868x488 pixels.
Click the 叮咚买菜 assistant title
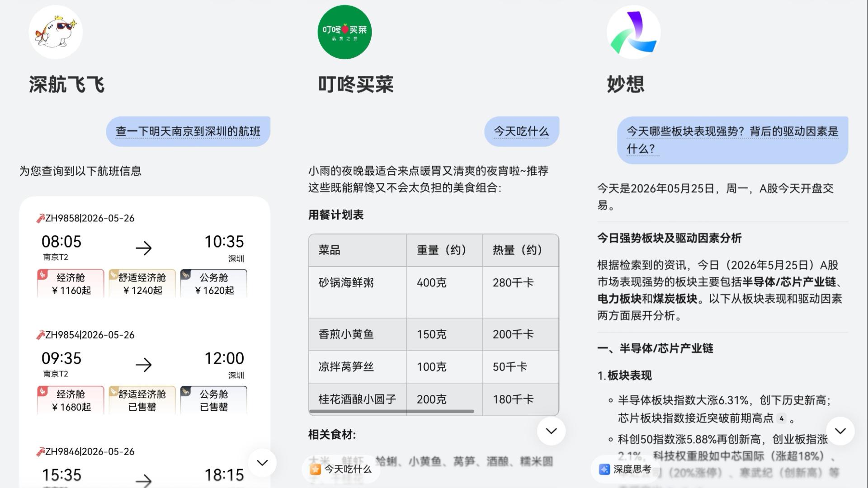click(356, 84)
